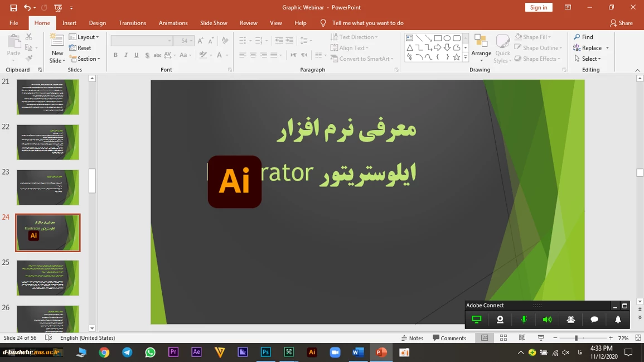
Task: Click the Reset slide button
Action: (x=80, y=47)
